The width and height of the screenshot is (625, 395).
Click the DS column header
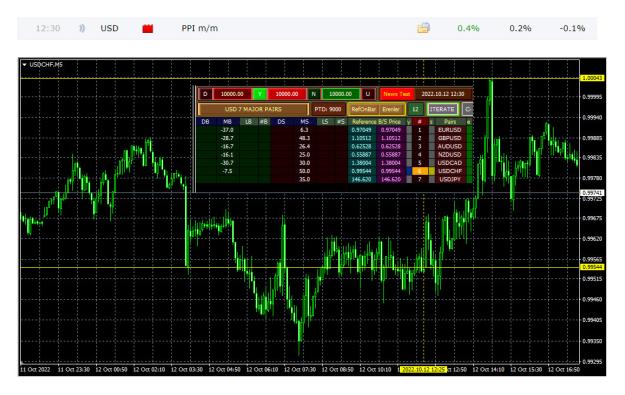281,122
